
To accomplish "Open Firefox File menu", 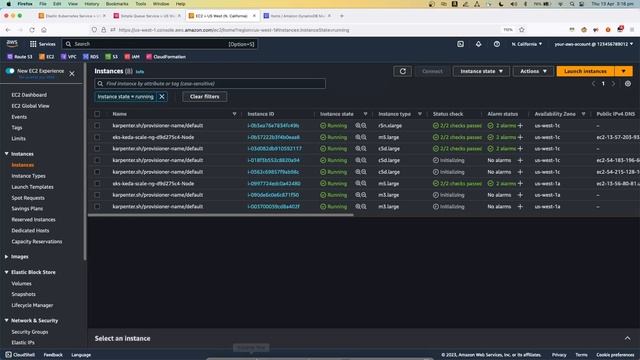I will (42, 4).
